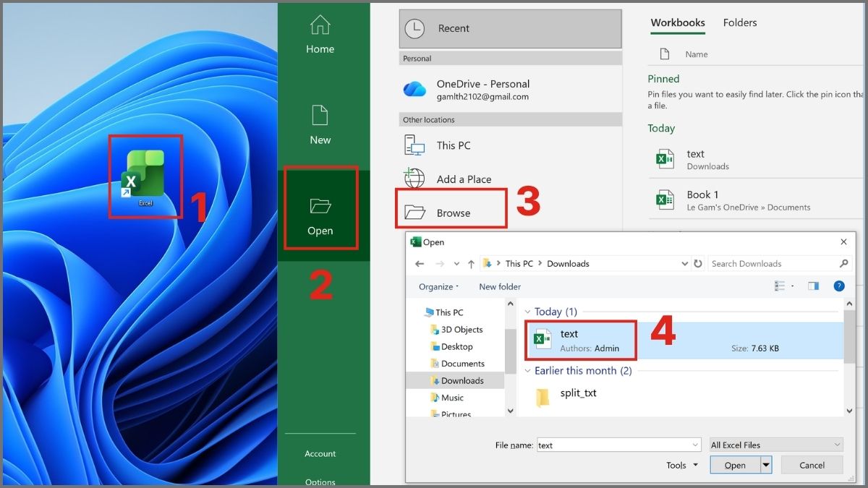Go to Home in Excel sidebar

(320, 35)
